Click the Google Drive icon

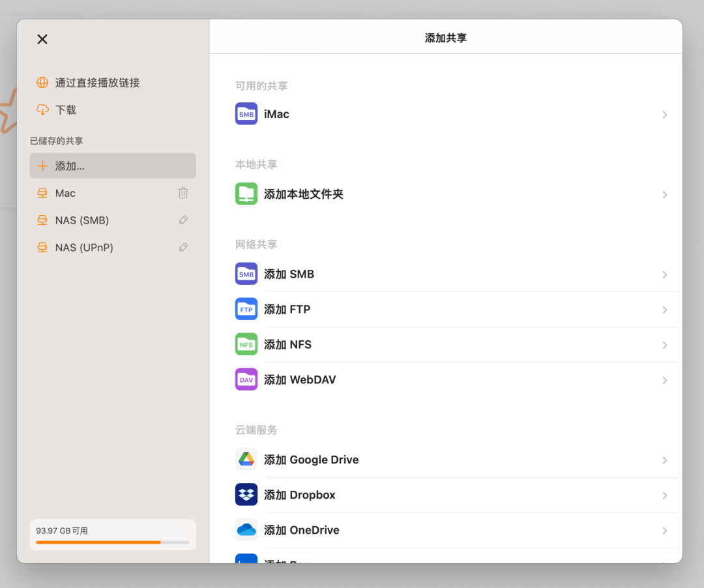pos(246,459)
